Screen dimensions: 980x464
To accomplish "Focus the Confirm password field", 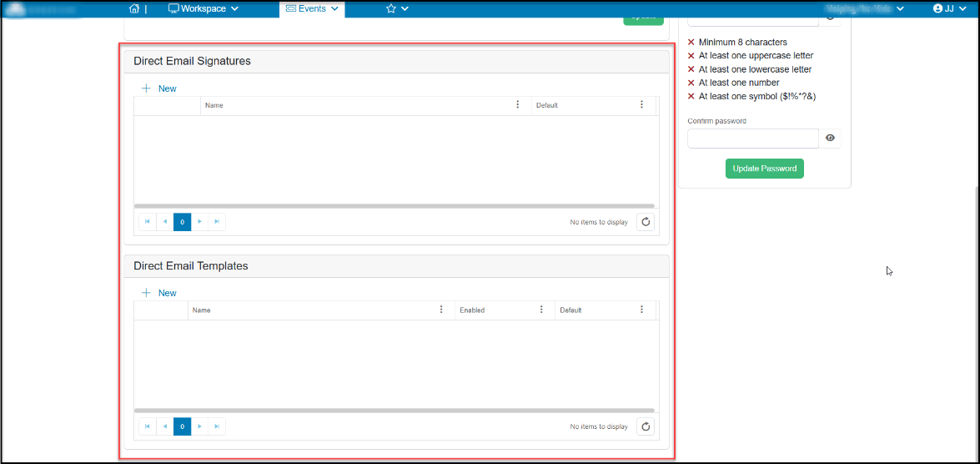I will tap(753, 139).
